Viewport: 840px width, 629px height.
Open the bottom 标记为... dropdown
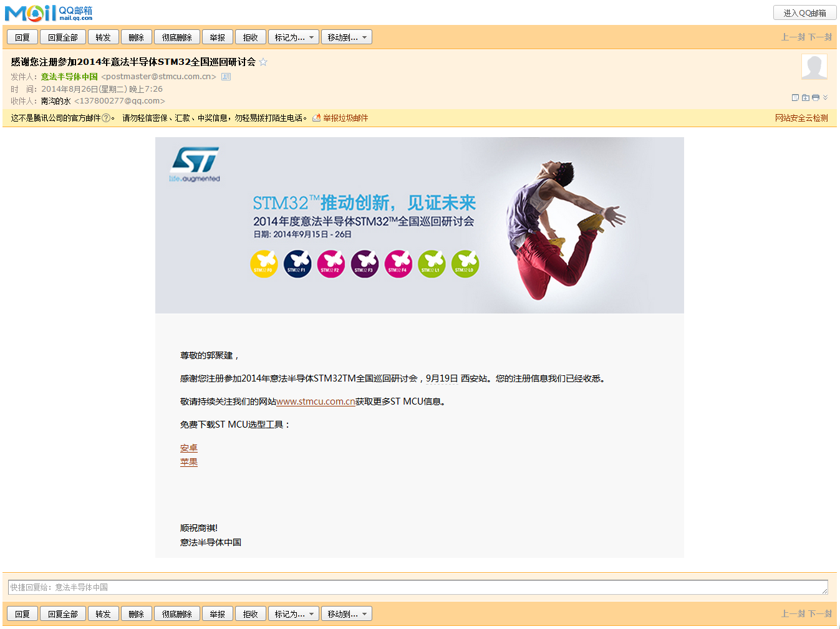coord(294,614)
